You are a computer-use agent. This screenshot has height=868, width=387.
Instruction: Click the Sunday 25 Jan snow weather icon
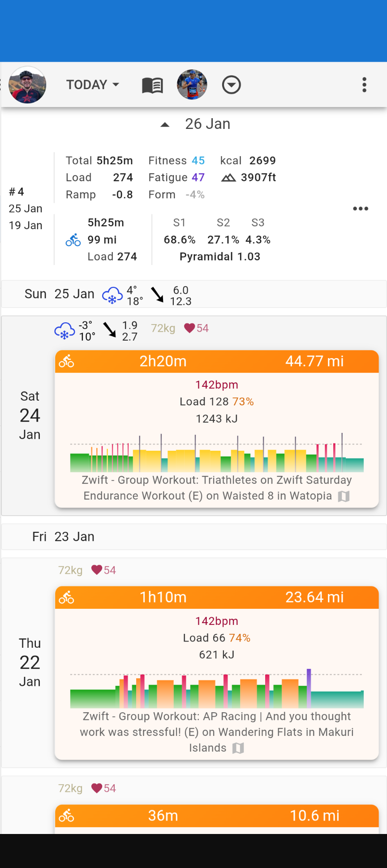pos(112,295)
